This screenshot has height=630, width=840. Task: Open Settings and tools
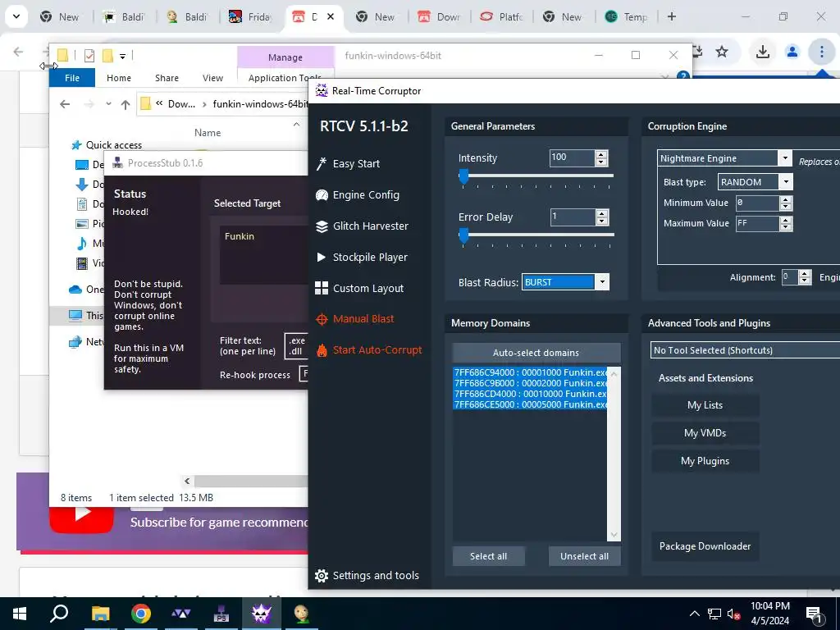point(367,575)
